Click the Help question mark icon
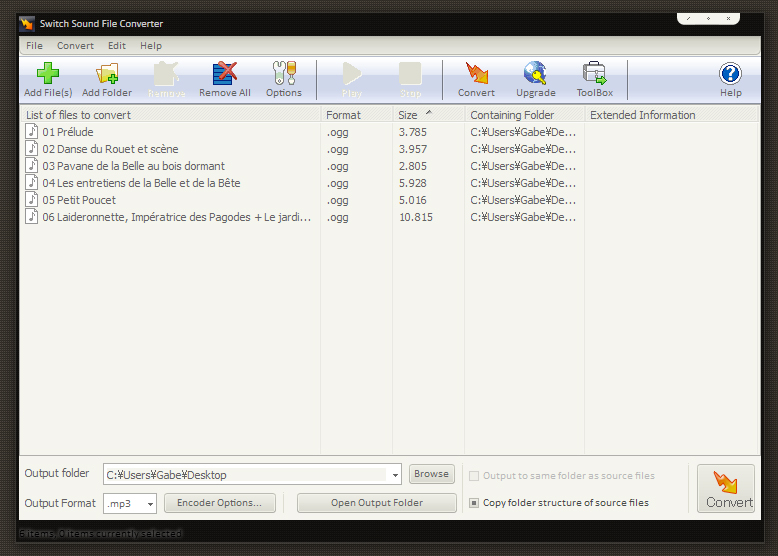Viewport: 778px width, 556px height. [730, 73]
